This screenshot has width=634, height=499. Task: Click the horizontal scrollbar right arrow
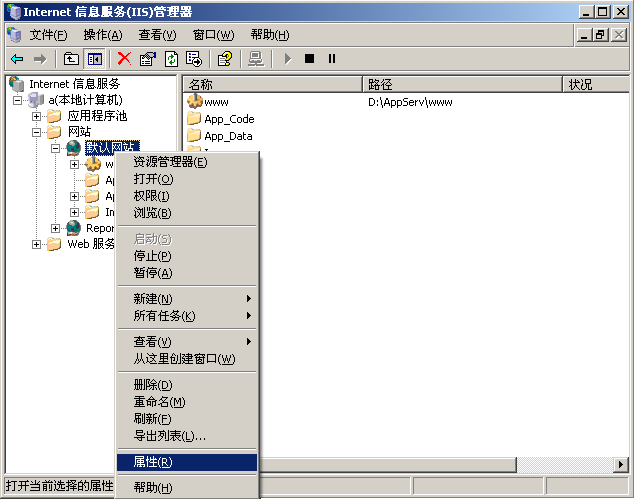[x=621, y=465]
